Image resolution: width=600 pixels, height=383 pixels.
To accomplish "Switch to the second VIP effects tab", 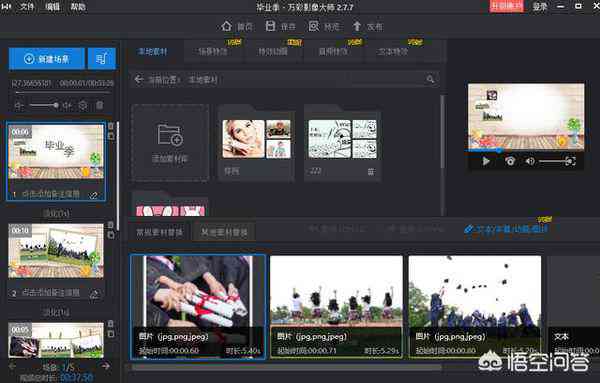I will 213,52.
